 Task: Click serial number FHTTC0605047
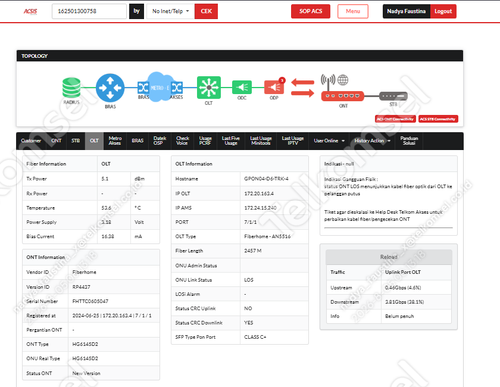[90, 301]
